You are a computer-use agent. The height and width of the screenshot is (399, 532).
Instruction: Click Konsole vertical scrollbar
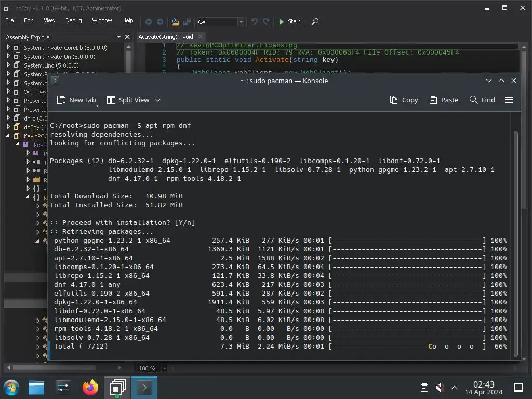[516, 244]
